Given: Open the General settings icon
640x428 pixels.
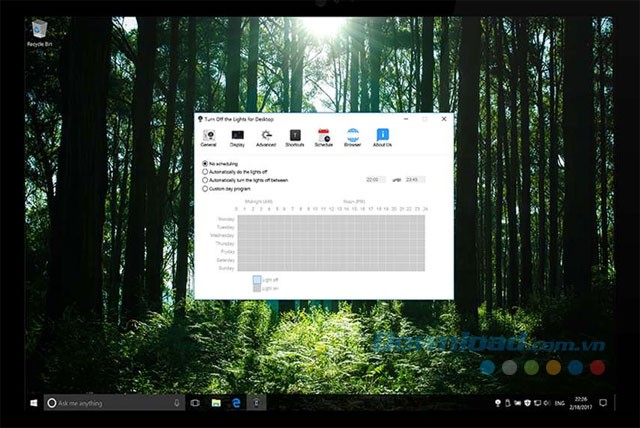Looking at the screenshot, I should tap(209, 136).
